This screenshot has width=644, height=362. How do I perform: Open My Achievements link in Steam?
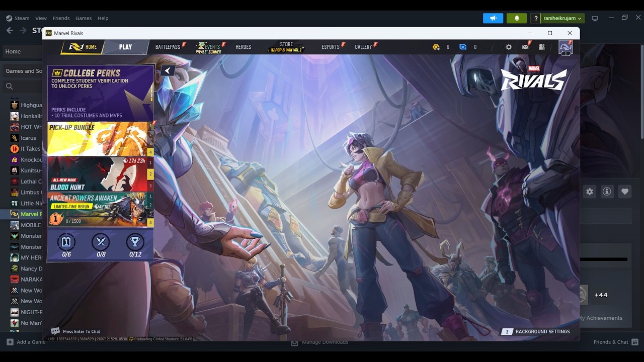[x=601, y=318]
